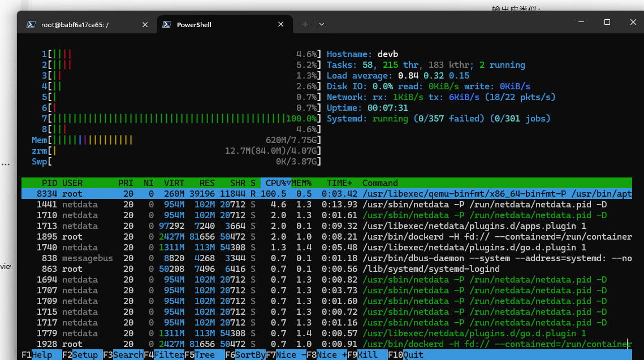Open a new terminal tab
Screen dimensions: 644x360
point(305,25)
